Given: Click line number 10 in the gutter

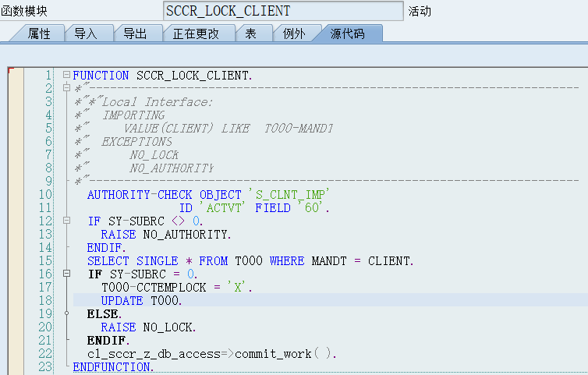Looking at the screenshot, I should point(45,194).
